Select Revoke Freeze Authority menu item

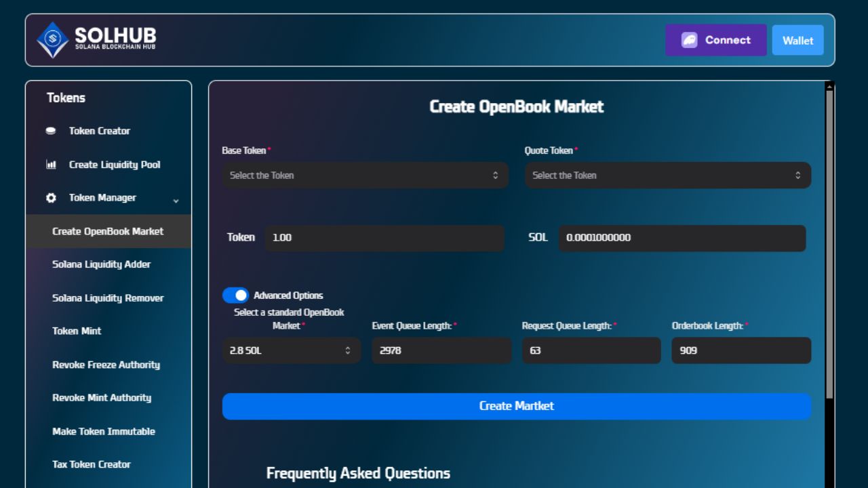106,365
